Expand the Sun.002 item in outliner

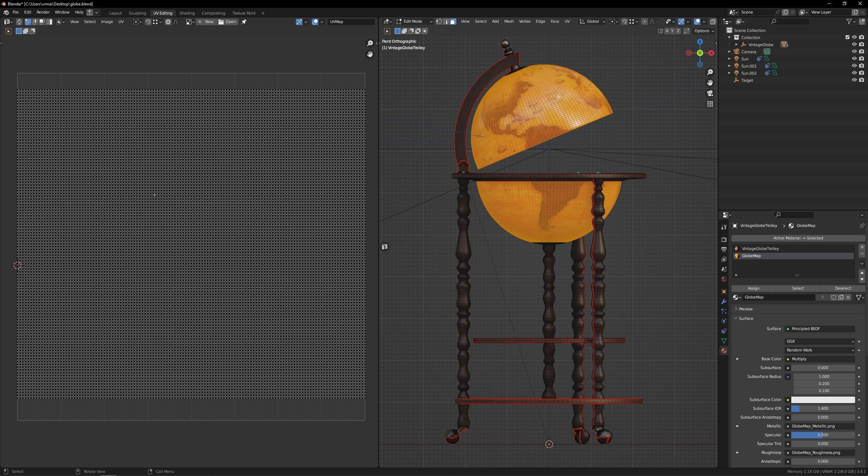[x=729, y=73]
